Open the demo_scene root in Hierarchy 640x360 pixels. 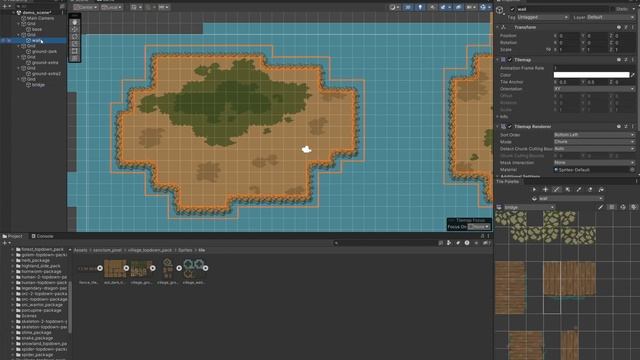pos(36,13)
